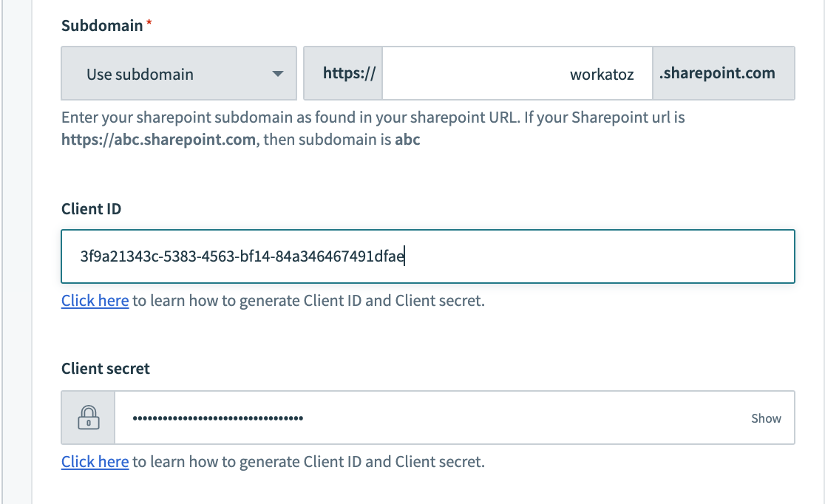The width and height of the screenshot is (825, 504).
Task: Click the Client secret label
Action: click(106, 368)
